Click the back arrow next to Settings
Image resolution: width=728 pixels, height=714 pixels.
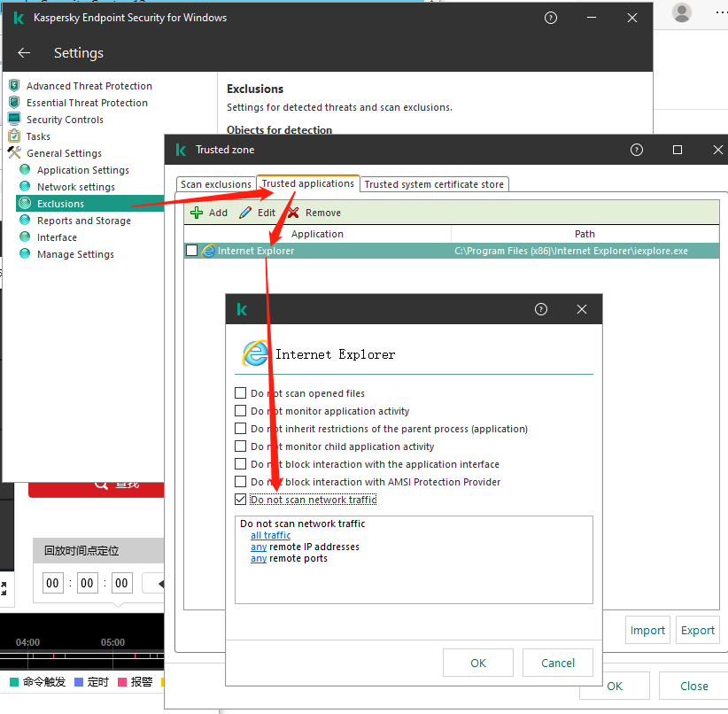click(x=24, y=53)
